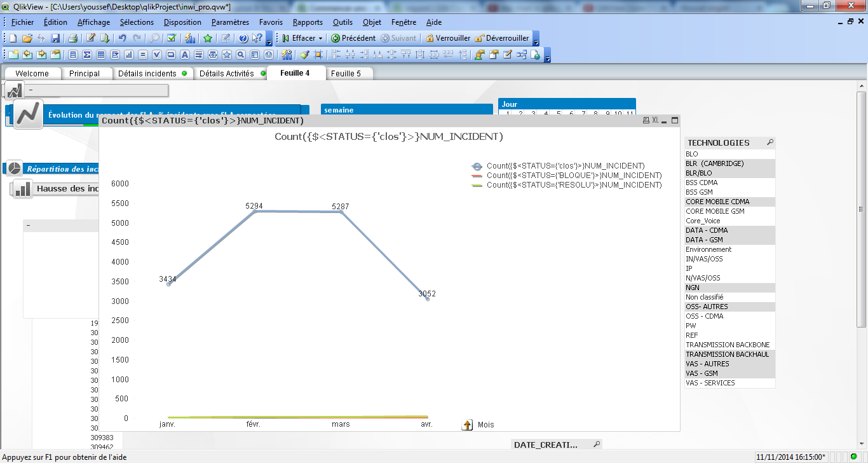The image size is (868, 463).
Task: Create an Input Box object
Action: pos(143,55)
